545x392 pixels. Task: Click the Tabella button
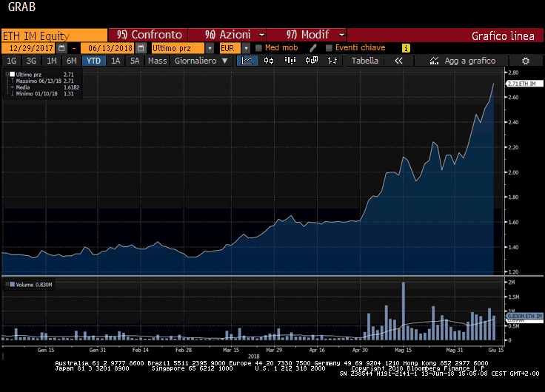click(x=364, y=61)
